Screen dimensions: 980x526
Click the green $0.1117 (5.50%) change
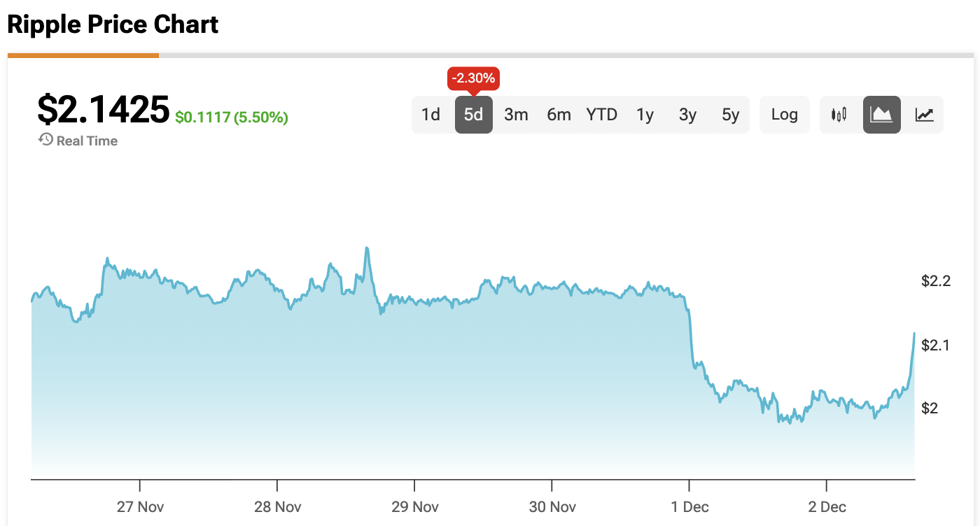(x=231, y=118)
